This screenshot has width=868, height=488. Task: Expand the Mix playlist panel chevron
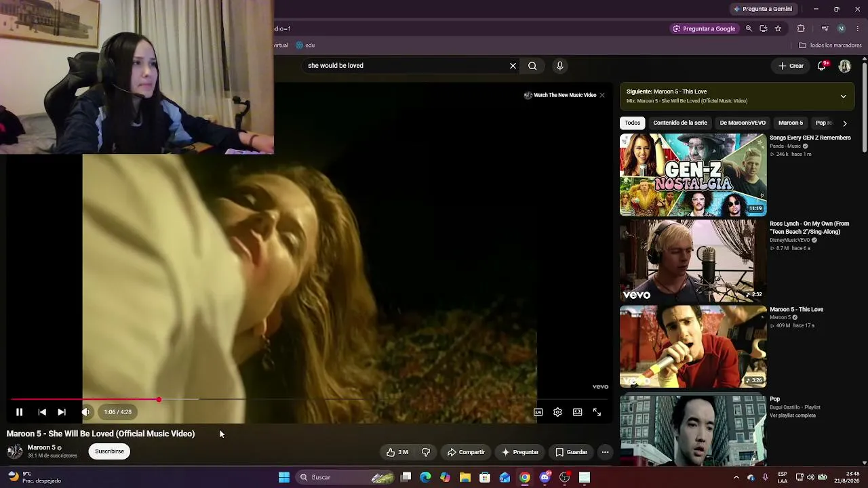coord(843,96)
